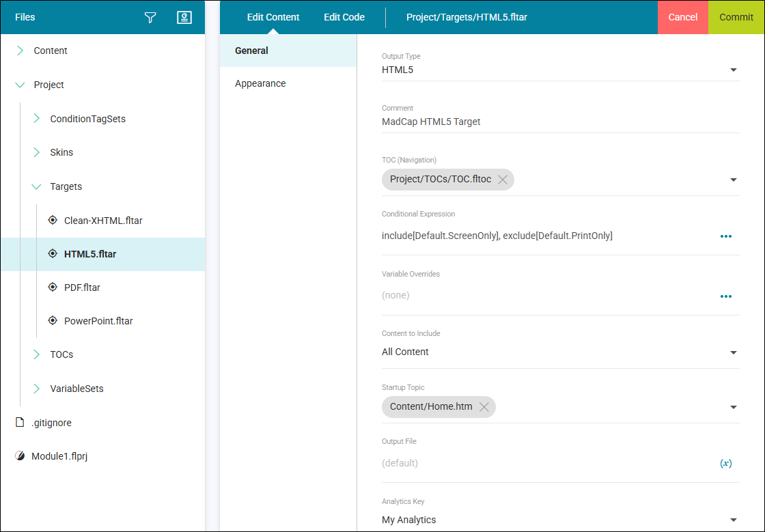The width and height of the screenshot is (765, 532).
Task: Collapse the Targets folder
Action: click(37, 186)
